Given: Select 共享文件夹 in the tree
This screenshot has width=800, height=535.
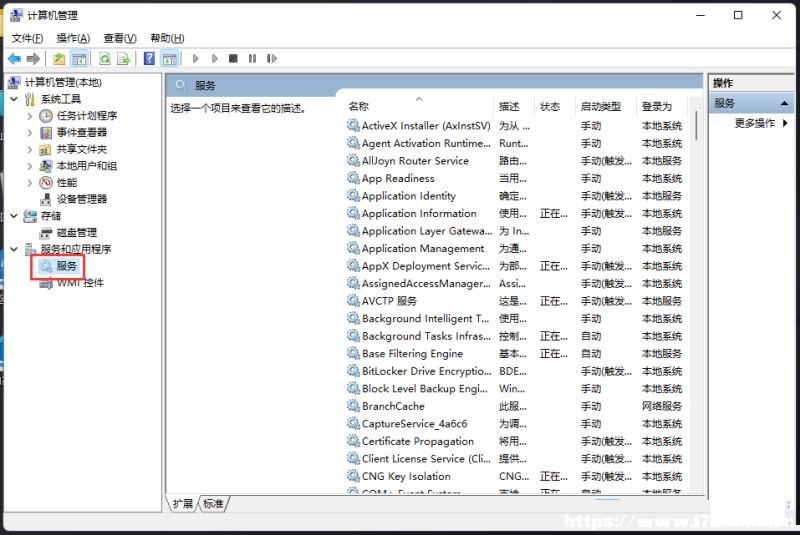Looking at the screenshot, I should (82, 149).
